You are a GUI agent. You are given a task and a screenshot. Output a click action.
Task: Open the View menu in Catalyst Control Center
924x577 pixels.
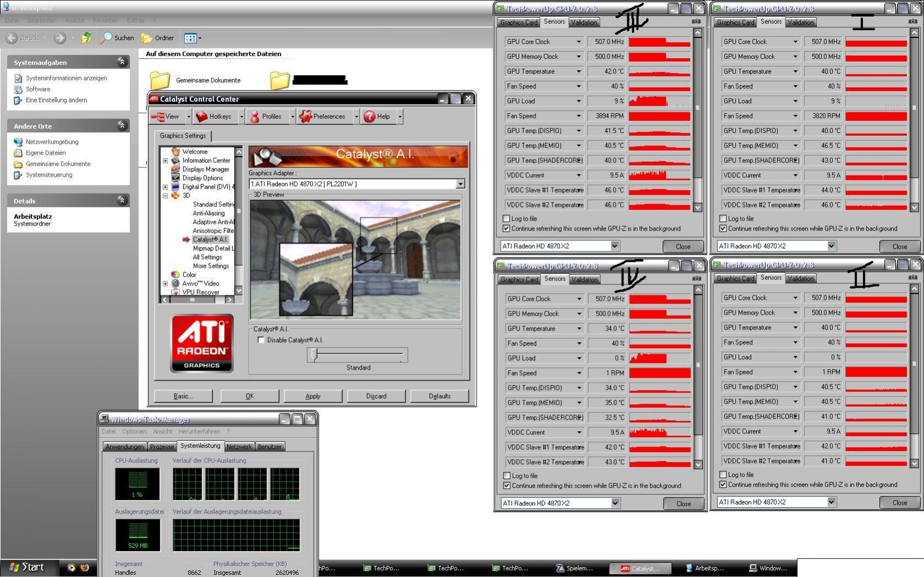pos(166,117)
